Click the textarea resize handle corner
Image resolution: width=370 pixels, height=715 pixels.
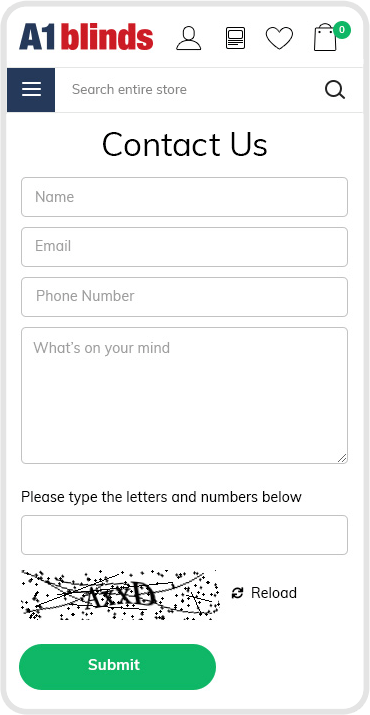pyautogui.click(x=342, y=458)
